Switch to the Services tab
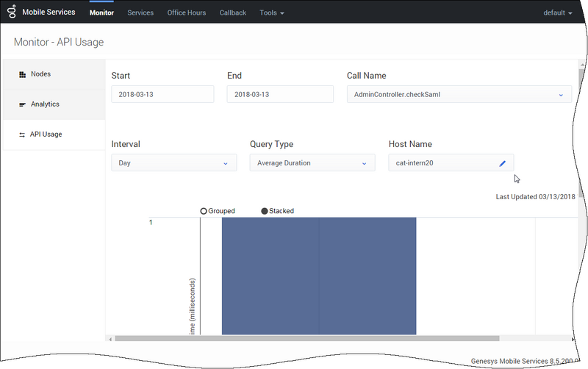This screenshot has width=588, height=369. pos(140,13)
